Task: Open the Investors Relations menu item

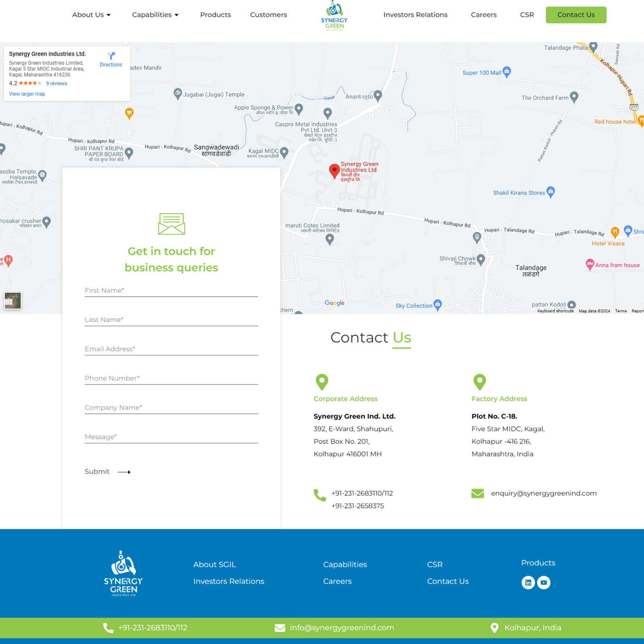Action: (x=415, y=15)
